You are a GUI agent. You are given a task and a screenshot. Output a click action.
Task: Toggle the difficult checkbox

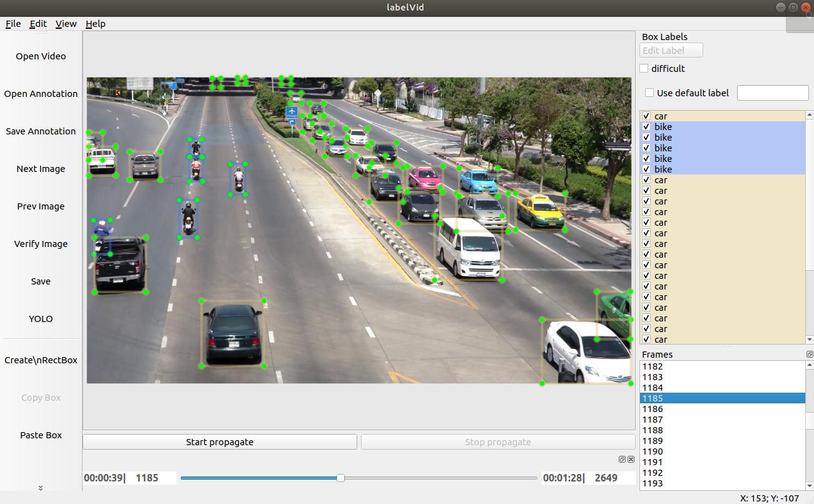[x=644, y=68]
